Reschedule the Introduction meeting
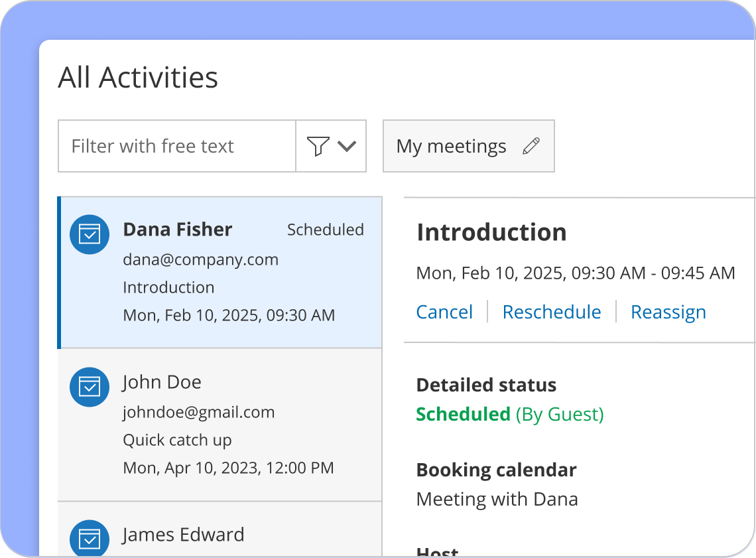 pos(551,312)
